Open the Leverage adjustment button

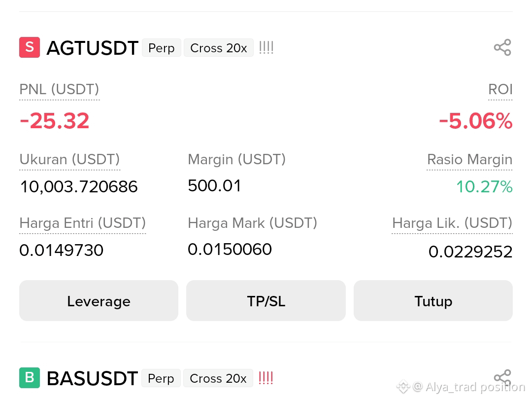point(99,301)
